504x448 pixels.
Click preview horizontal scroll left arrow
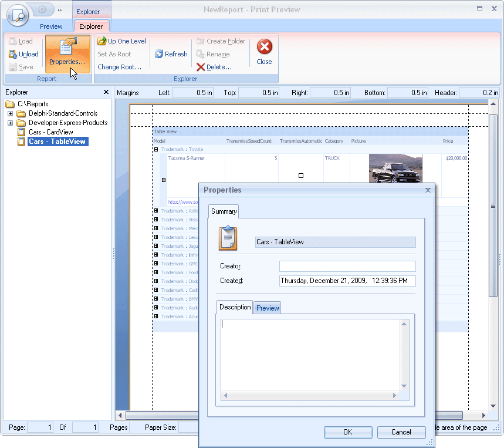point(120,415)
